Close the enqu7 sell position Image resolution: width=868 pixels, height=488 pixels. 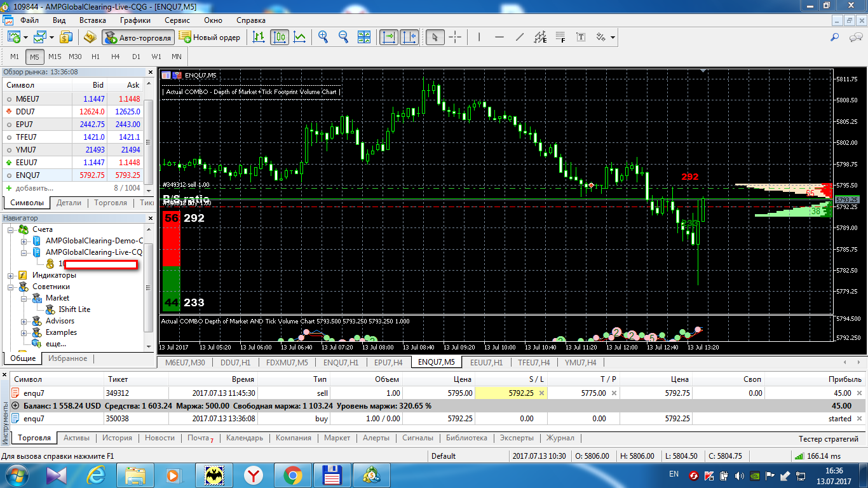click(x=859, y=393)
